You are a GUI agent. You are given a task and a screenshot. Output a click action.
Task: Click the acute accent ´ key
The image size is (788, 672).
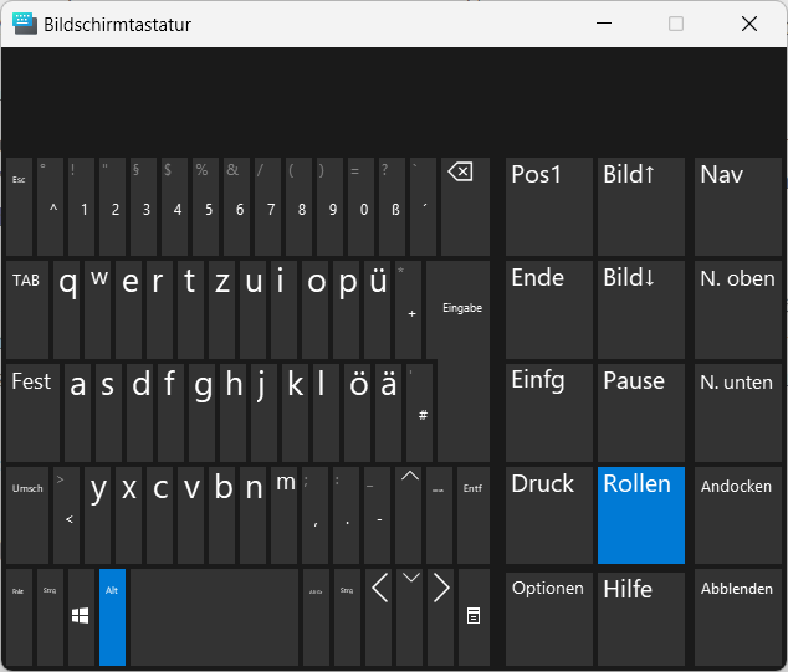click(423, 207)
